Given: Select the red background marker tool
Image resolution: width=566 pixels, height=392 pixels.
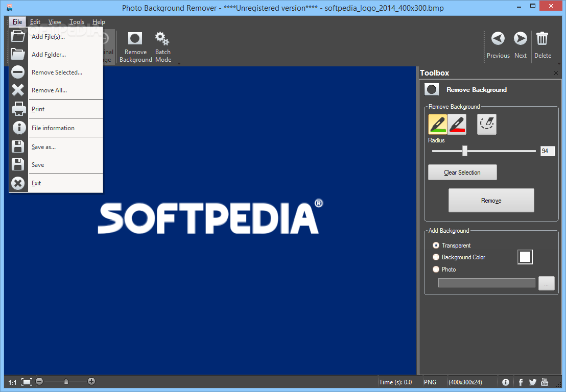Looking at the screenshot, I should click(x=457, y=125).
